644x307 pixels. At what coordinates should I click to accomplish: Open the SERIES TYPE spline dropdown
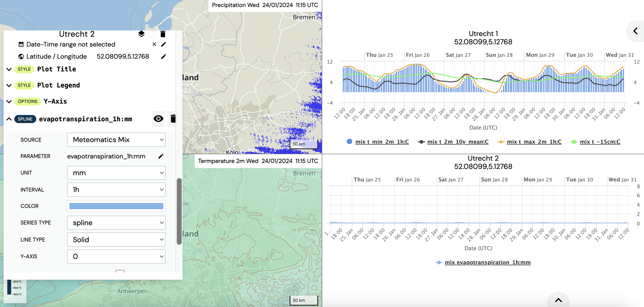coord(116,222)
